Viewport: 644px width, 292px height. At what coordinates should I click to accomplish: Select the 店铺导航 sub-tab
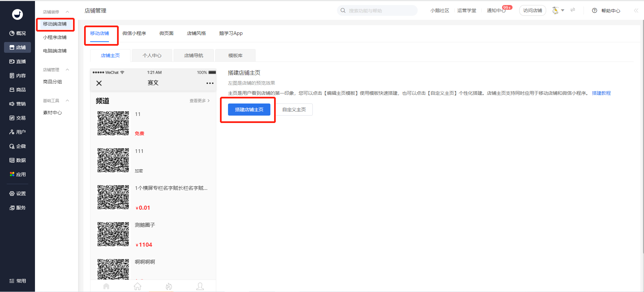coord(194,55)
